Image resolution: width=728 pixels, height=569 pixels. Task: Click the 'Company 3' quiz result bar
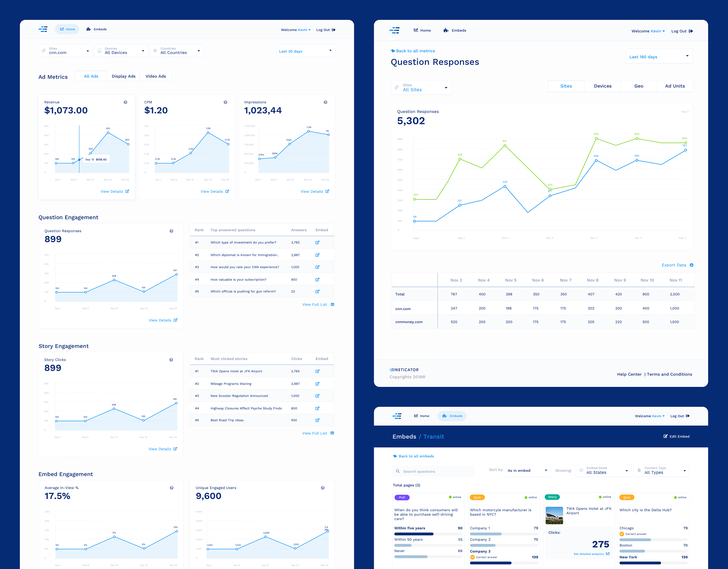pyautogui.click(x=504, y=563)
